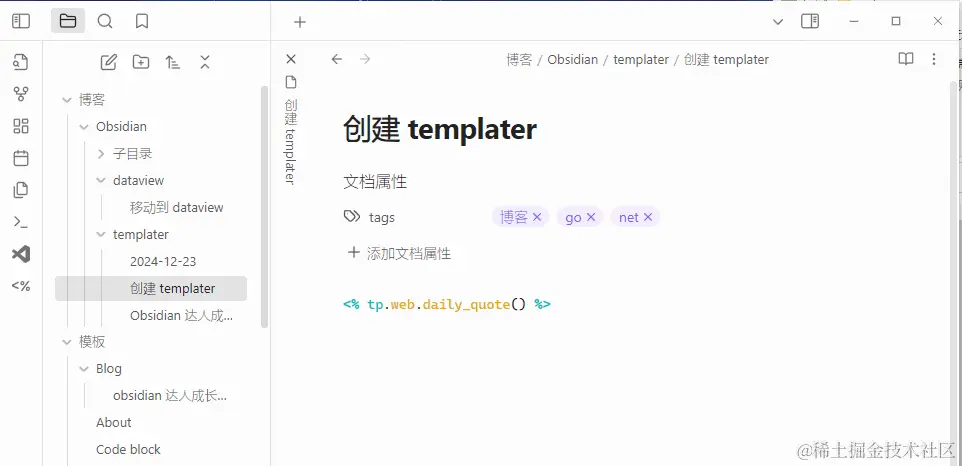
Task: Remove the net tag
Action: pyautogui.click(x=647, y=217)
